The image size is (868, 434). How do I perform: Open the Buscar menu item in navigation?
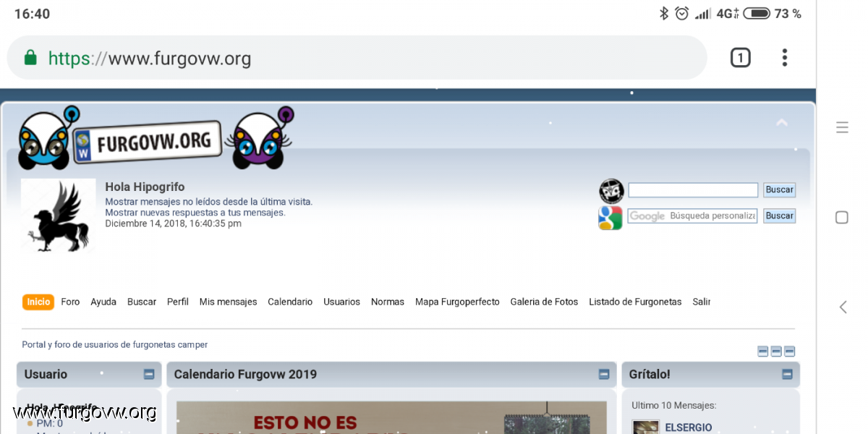142,302
